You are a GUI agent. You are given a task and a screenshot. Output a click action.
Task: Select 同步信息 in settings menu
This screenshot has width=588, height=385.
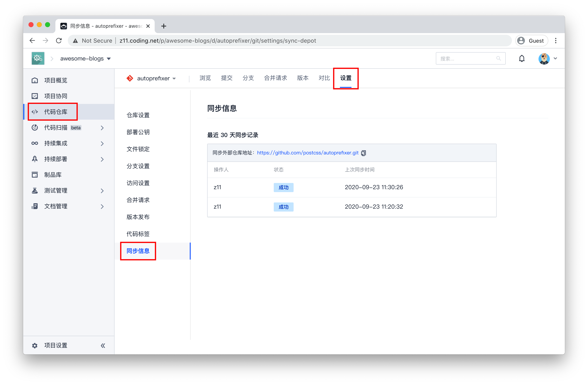(x=138, y=251)
